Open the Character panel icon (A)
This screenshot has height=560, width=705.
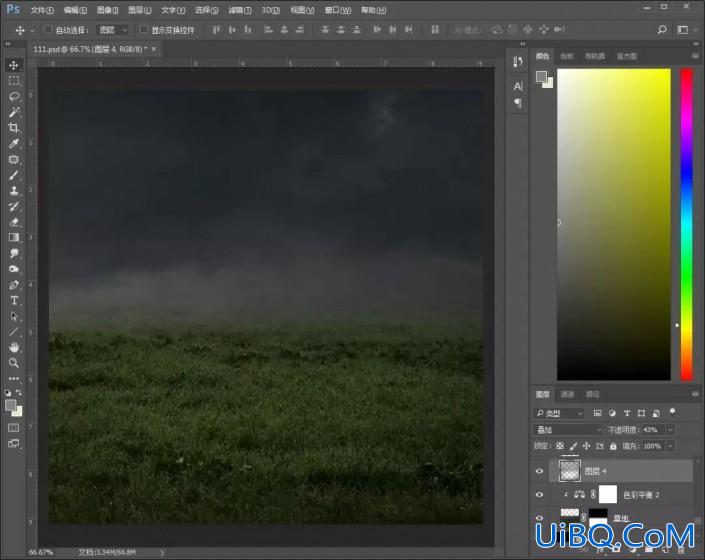(x=518, y=86)
